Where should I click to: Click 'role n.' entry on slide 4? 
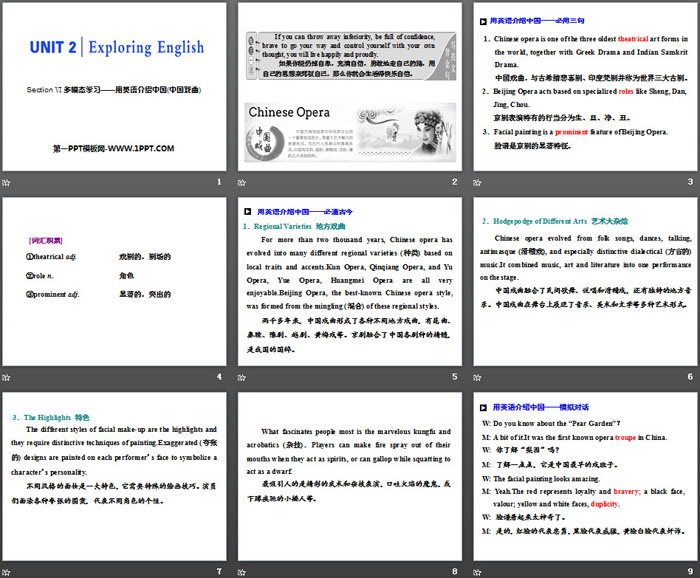pyautogui.click(x=40, y=276)
